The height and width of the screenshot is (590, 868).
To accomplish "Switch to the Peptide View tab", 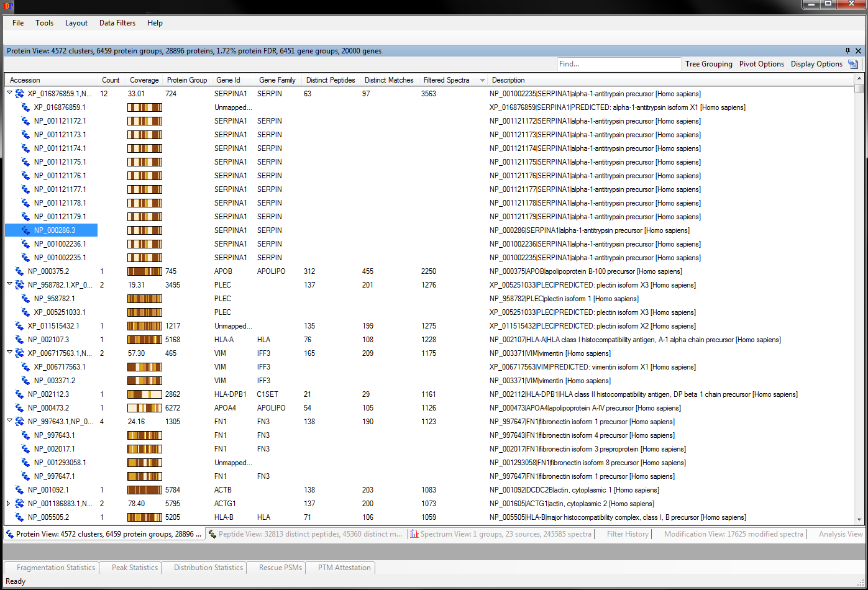I will [x=306, y=534].
